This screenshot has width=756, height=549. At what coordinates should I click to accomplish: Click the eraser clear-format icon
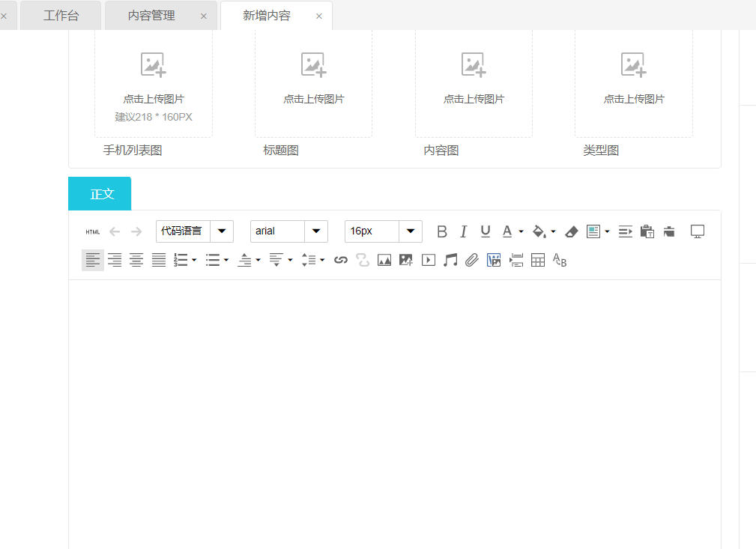pyautogui.click(x=571, y=232)
